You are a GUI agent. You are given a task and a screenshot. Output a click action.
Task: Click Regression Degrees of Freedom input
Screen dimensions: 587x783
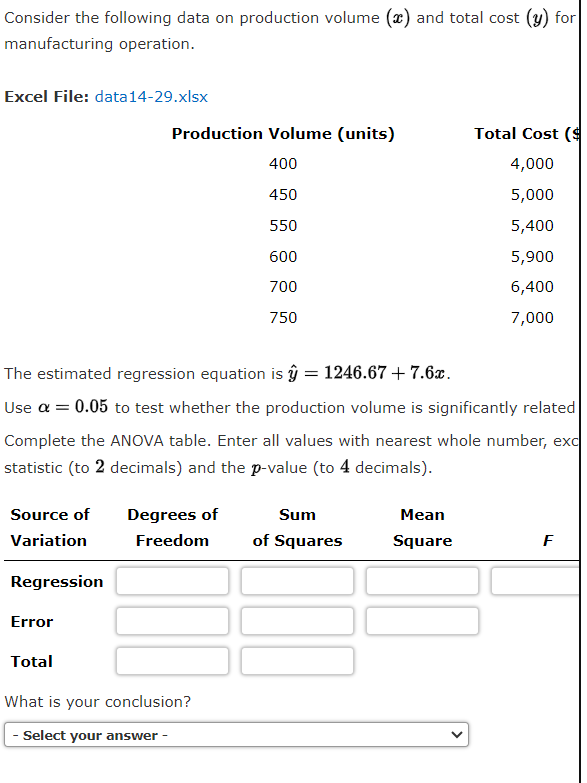pyautogui.click(x=172, y=581)
